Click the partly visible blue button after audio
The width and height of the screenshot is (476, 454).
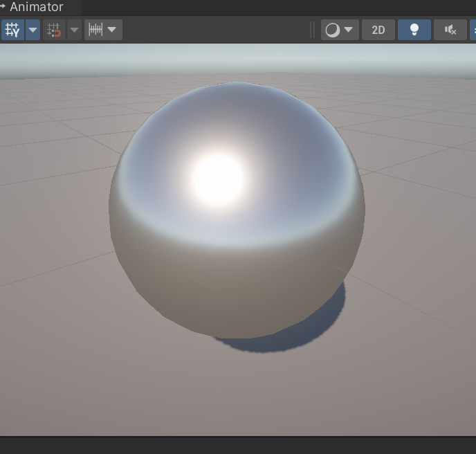pyautogui.click(x=473, y=30)
